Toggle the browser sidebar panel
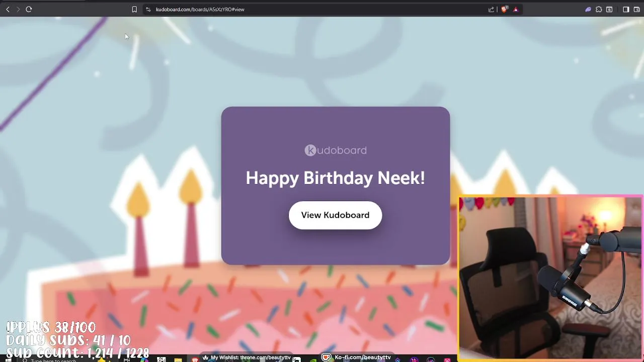 pyautogui.click(x=626, y=9)
